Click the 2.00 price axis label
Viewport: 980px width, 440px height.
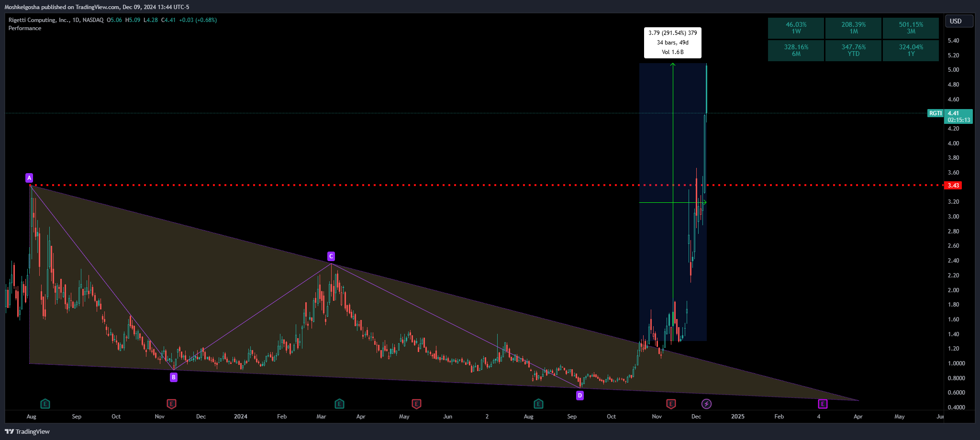(953, 290)
